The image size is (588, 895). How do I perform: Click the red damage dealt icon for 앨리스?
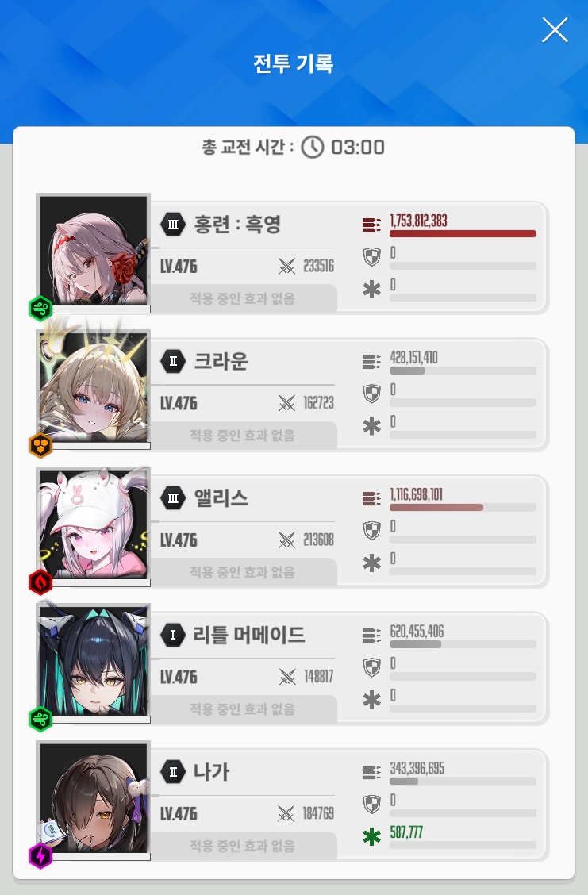(371, 498)
